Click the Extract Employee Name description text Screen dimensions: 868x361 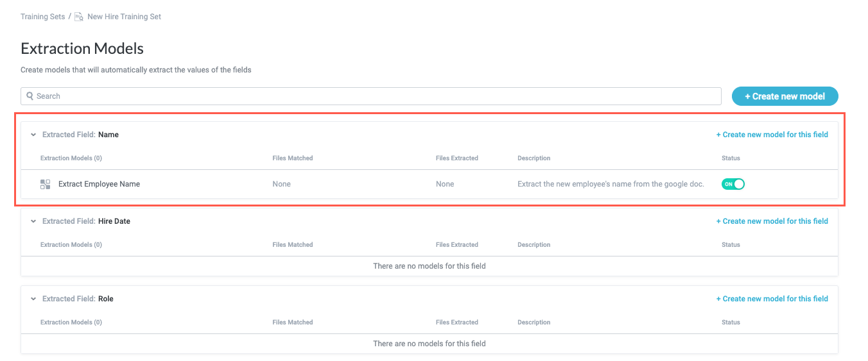pos(611,184)
